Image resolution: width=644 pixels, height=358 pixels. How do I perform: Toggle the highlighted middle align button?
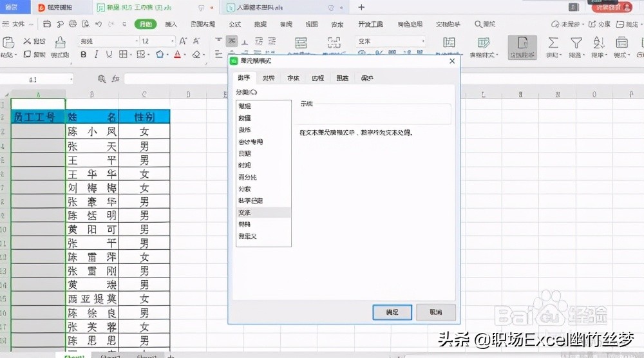tap(232, 41)
